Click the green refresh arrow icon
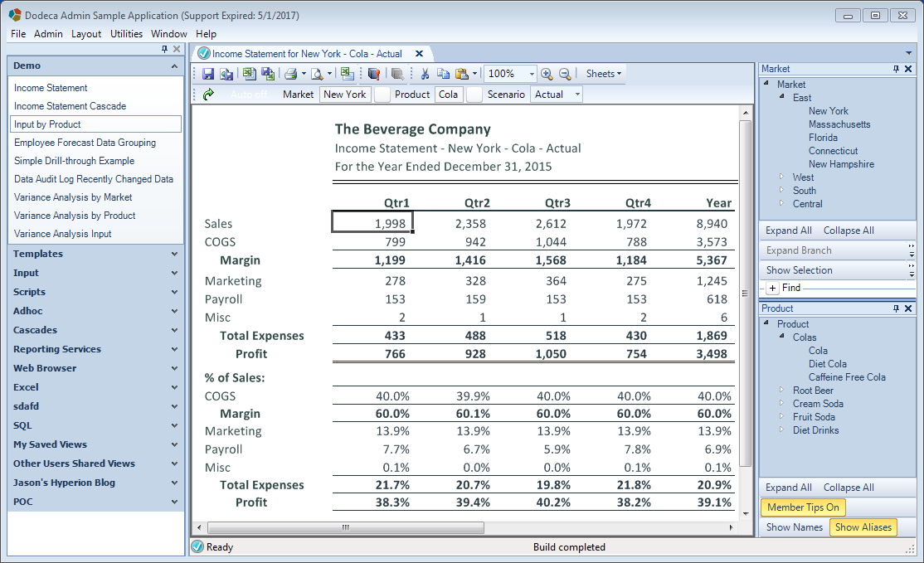Screen dimensions: 924x563 [208, 95]
